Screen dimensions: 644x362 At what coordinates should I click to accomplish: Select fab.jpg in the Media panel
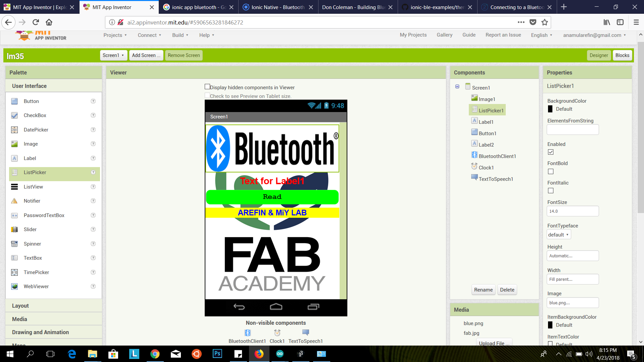coord(471,333)
